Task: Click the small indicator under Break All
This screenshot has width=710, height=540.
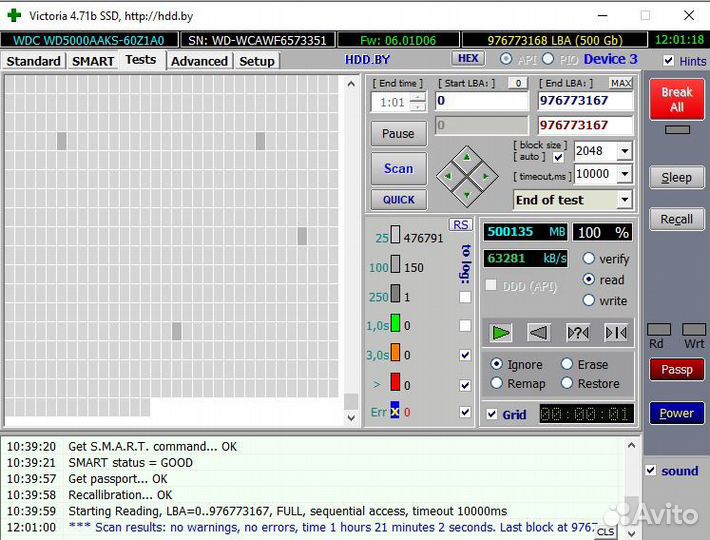Action: (677, 130)
